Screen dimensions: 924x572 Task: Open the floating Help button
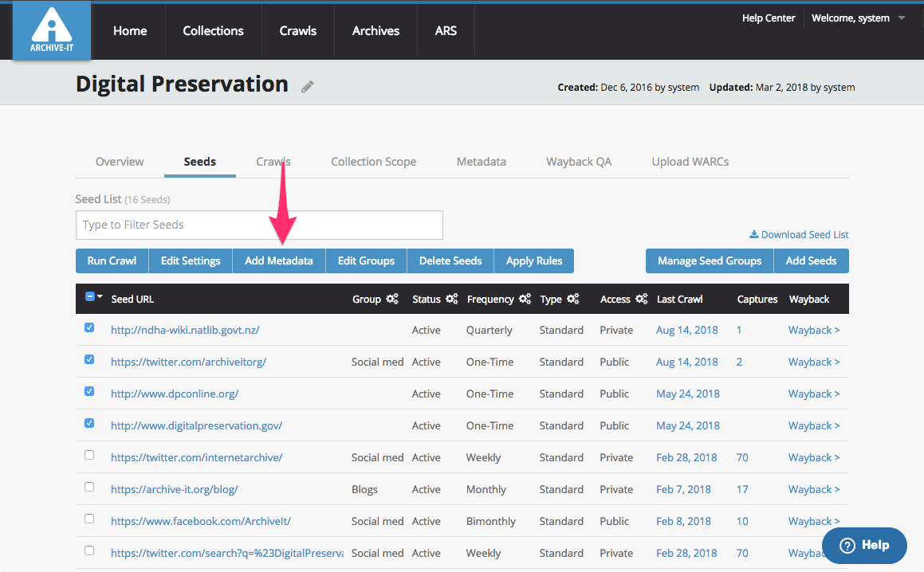tap(864, 546)
